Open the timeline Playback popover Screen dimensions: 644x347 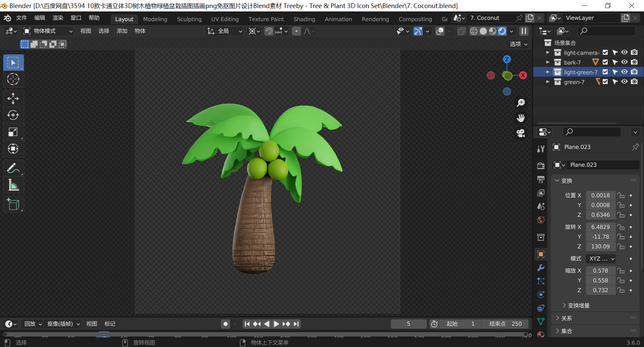[x=33, y=324]
